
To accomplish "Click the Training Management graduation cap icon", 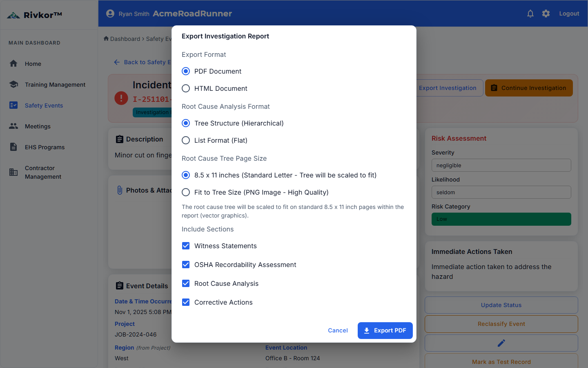I will pyautogui.click(x=13, y=84).
